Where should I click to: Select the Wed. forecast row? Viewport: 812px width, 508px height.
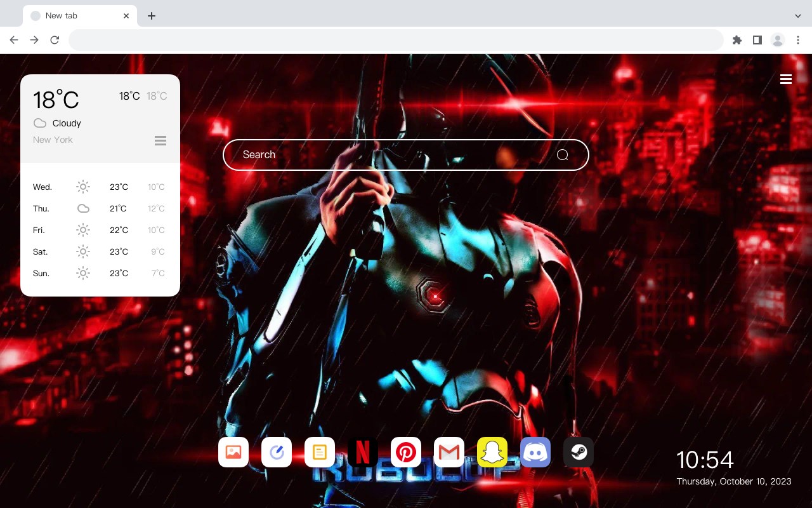pyautogui.click(x=99, y=187)
